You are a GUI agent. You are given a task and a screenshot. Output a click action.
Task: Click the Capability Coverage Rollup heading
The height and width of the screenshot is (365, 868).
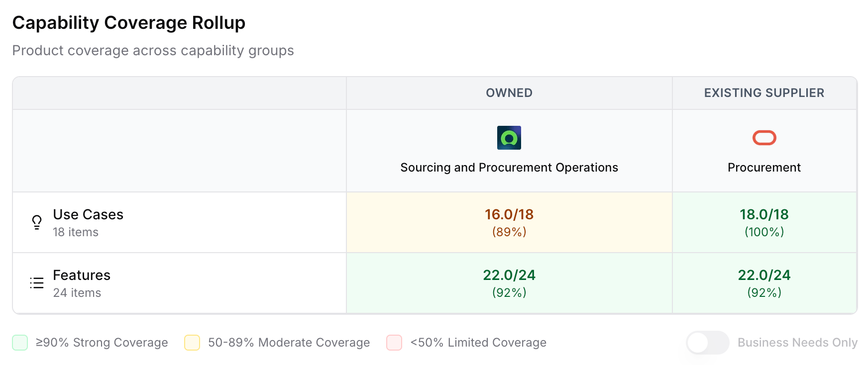pyautogui.click(x=128, y=23)
